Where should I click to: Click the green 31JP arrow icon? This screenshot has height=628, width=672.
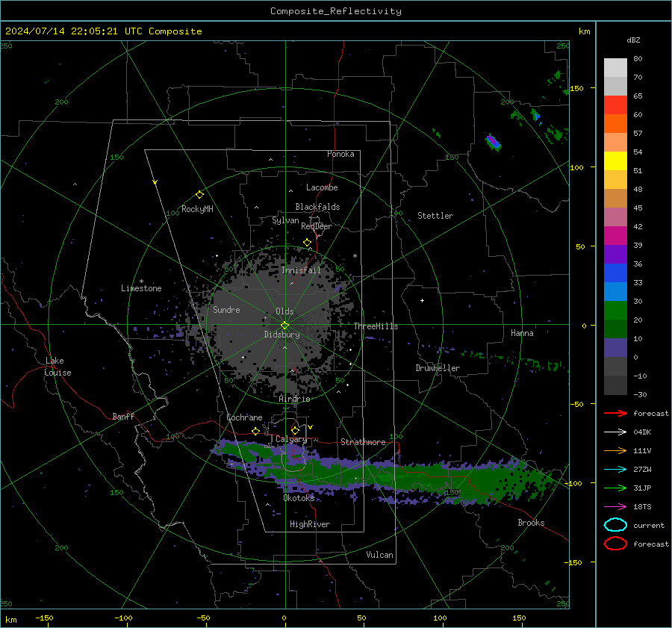point(615,488)
